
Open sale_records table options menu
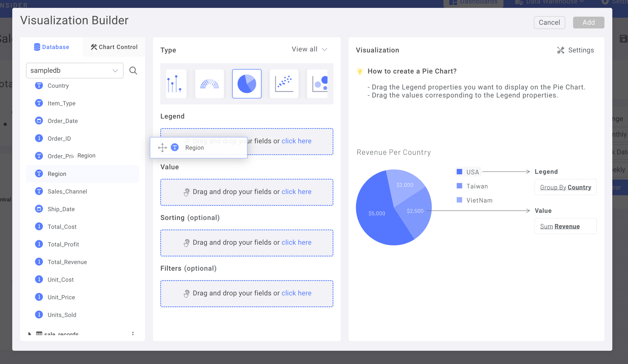(133, 333)
